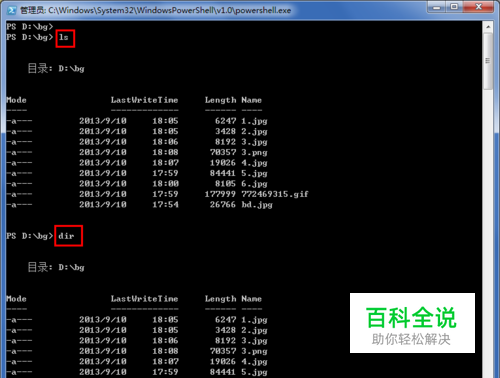Select the file name bd.jpg
Image resolution: width=500 pixels, height=378 pixels.
click(257, 205)
